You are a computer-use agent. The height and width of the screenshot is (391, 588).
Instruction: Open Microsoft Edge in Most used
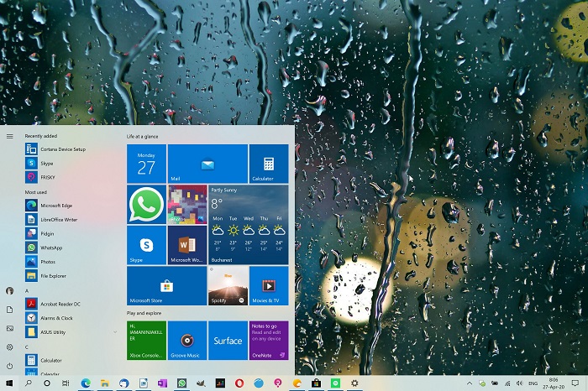71,206
